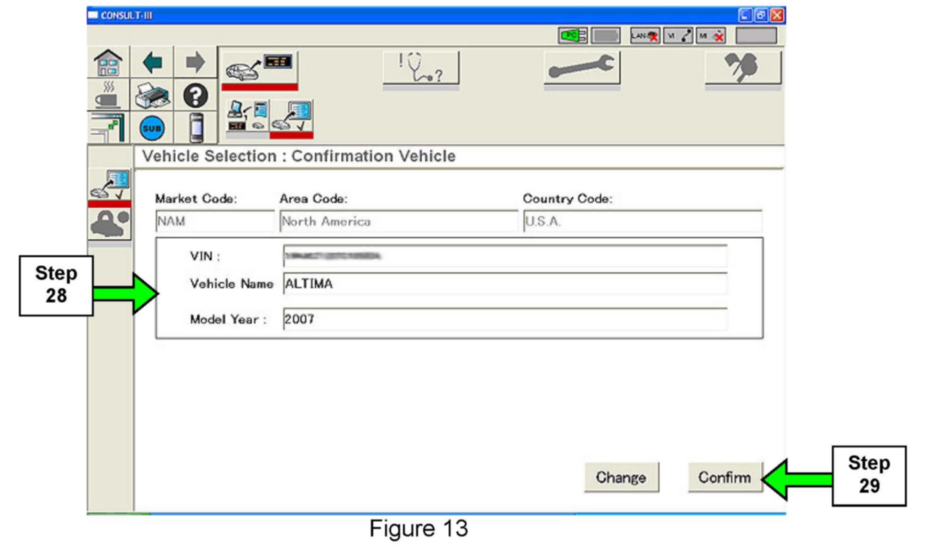
Task: Click the vehicle confirmation sub-tab icon
Action: tap(291, 117)
